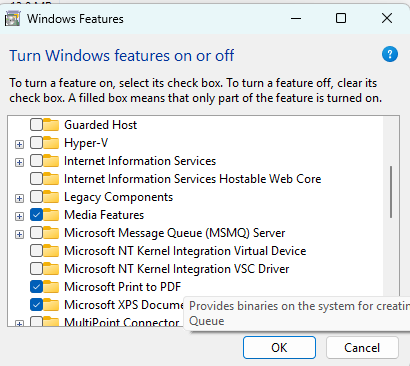The image size is (410, 366).
Task: Click the Hyper-V folder icon
Action: (x=51, y=143)
